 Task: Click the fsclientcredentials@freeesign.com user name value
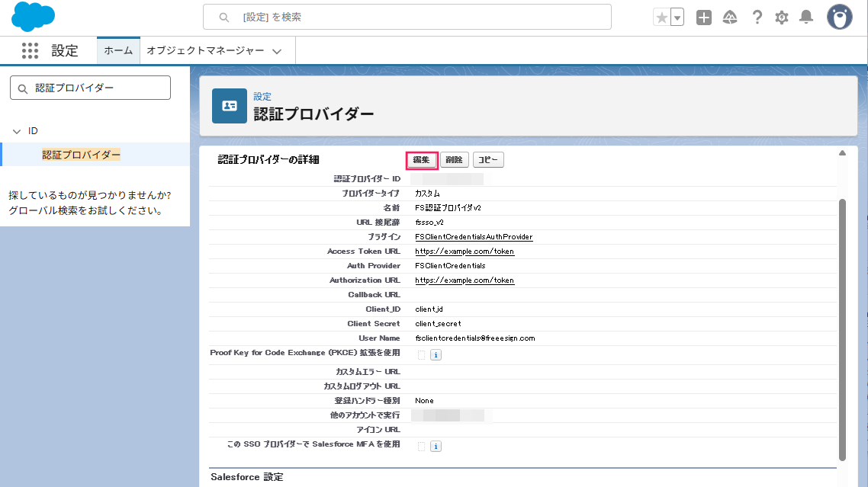(x=475, y=338)
